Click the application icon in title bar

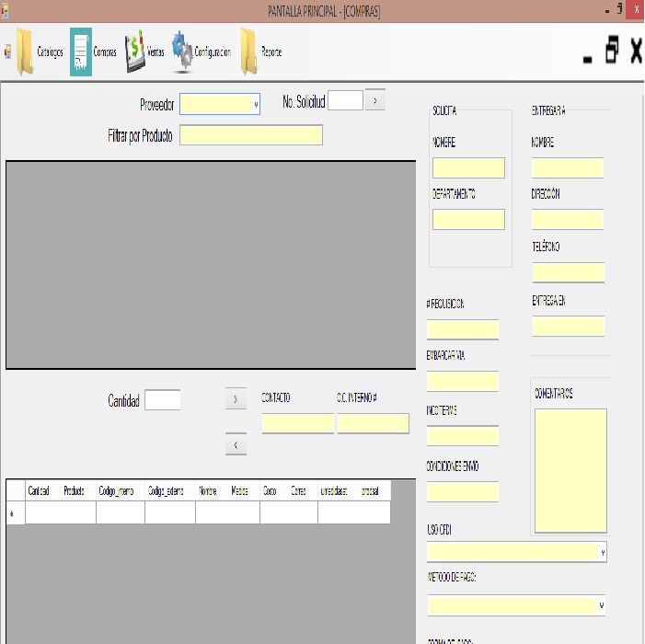6,11
